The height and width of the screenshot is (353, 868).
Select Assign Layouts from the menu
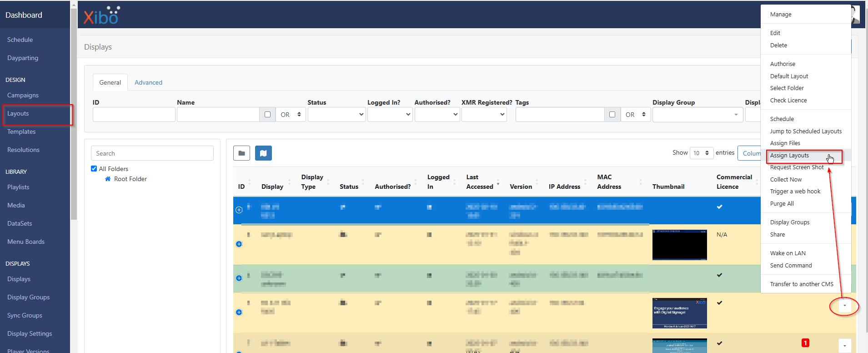tap(789, 156)
